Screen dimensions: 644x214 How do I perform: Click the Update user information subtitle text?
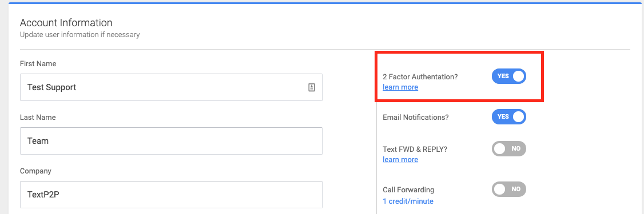[79, 35]
